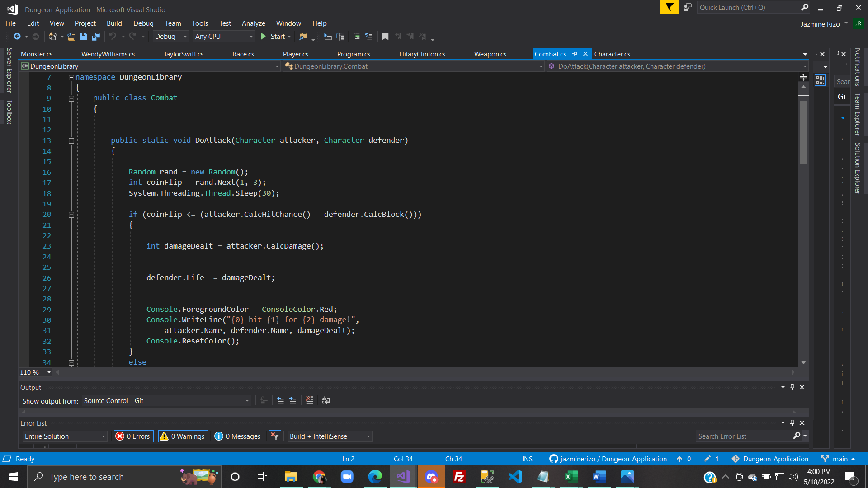Toggle word wrap in Output pane
This screenshot has width=868, height=488.
(326, 400)
